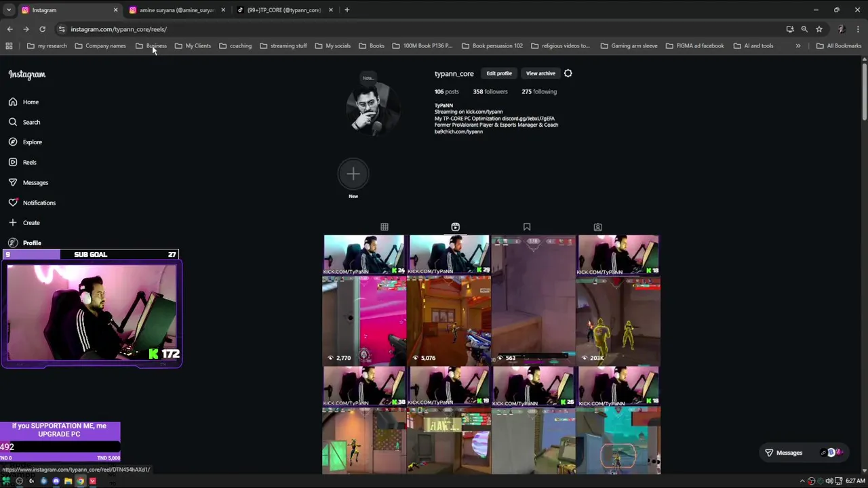The image size is (868, 488).
Task: Close the amine suryana tab
Action: click(223, 10)
